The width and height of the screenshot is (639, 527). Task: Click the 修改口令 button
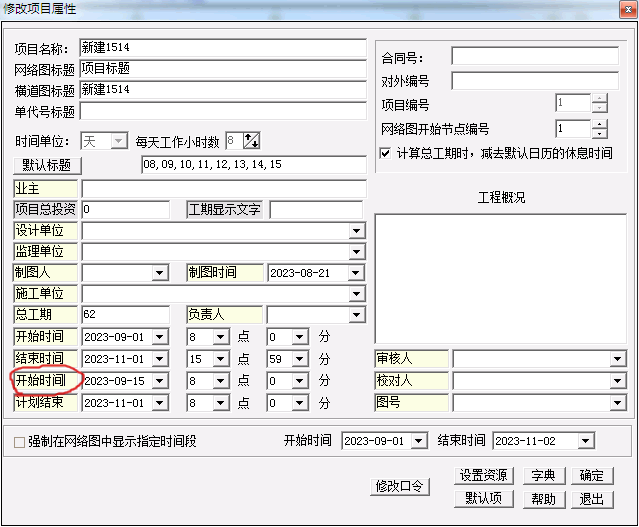pyautogui.click(x=399, y=487)
